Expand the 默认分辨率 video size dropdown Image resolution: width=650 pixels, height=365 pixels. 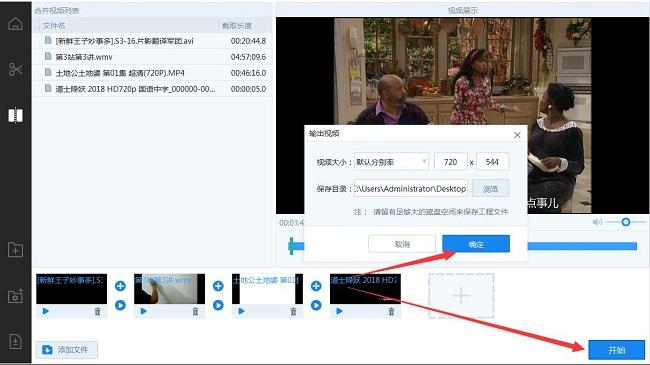click(391, 162)
